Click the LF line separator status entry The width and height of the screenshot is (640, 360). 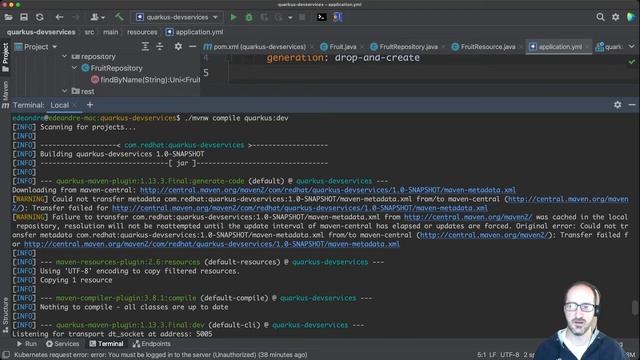point(493,355)
